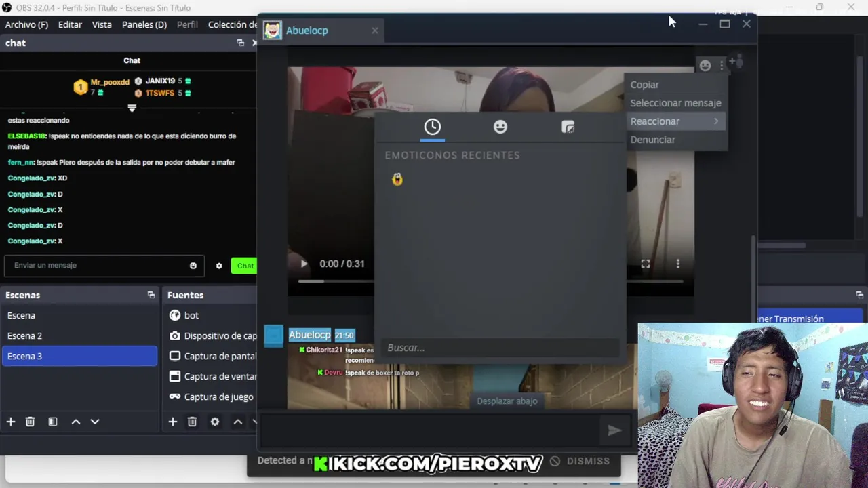Switch to the Chat tab in chat dock
The width and height of the screenshot is (868, 488).
click(x=132, y=60)
